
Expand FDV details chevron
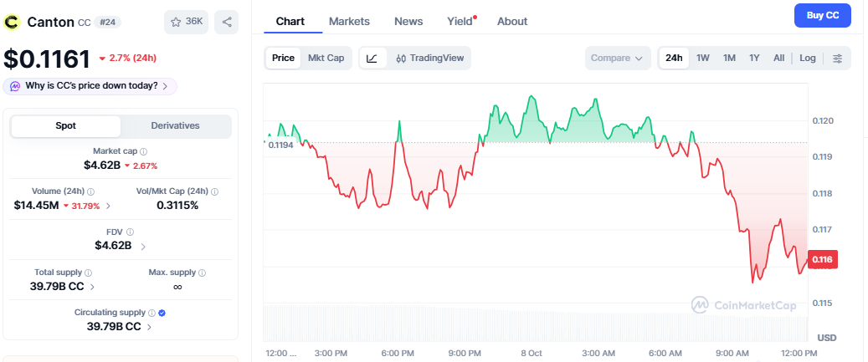click(x=143, y=247)
